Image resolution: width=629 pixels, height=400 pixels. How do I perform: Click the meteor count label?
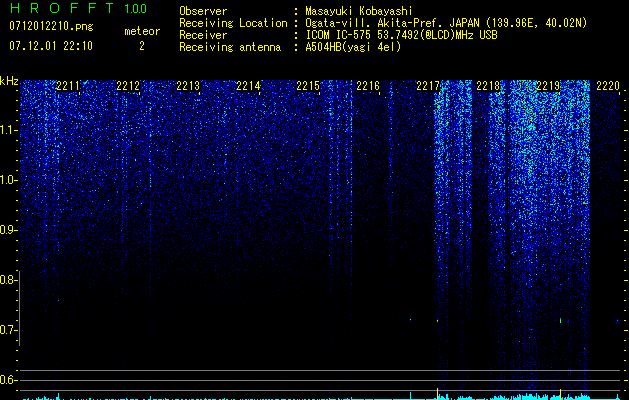[x=142, y=31]
